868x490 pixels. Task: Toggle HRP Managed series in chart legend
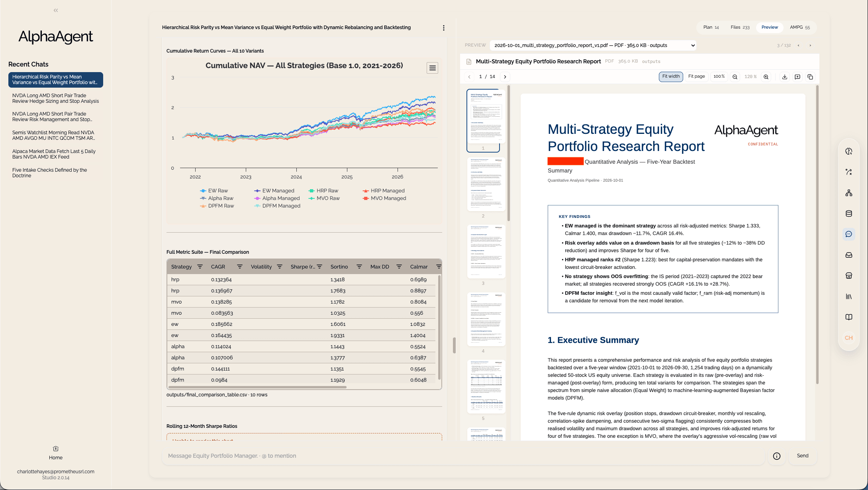coord(383,191)
